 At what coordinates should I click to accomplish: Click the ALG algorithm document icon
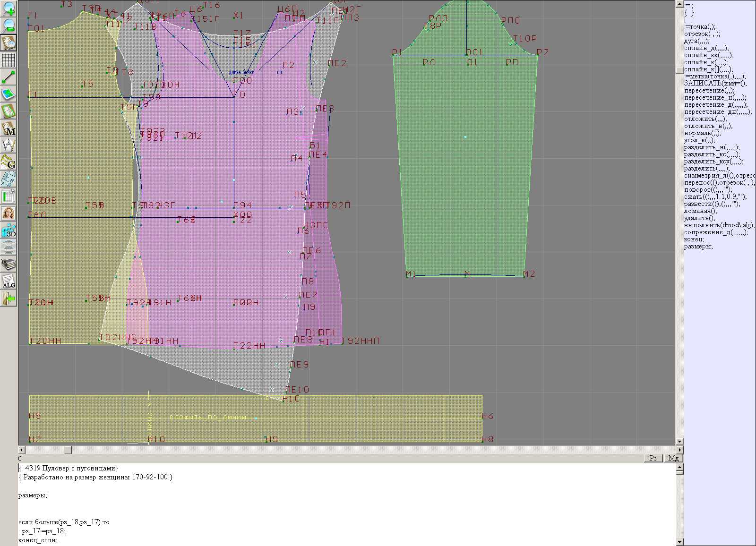[9, 281]
